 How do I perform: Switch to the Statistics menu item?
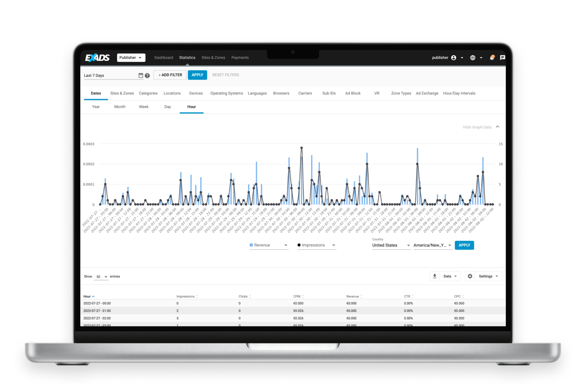[x=187, y=57]
